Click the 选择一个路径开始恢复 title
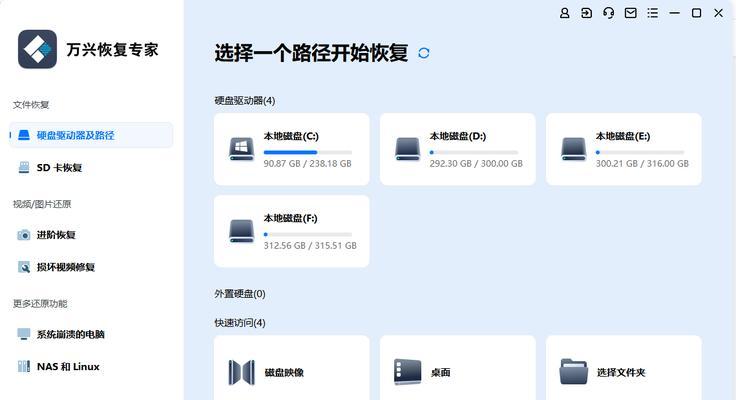This screenshot has width=736, height=400. tap(311, 53)
